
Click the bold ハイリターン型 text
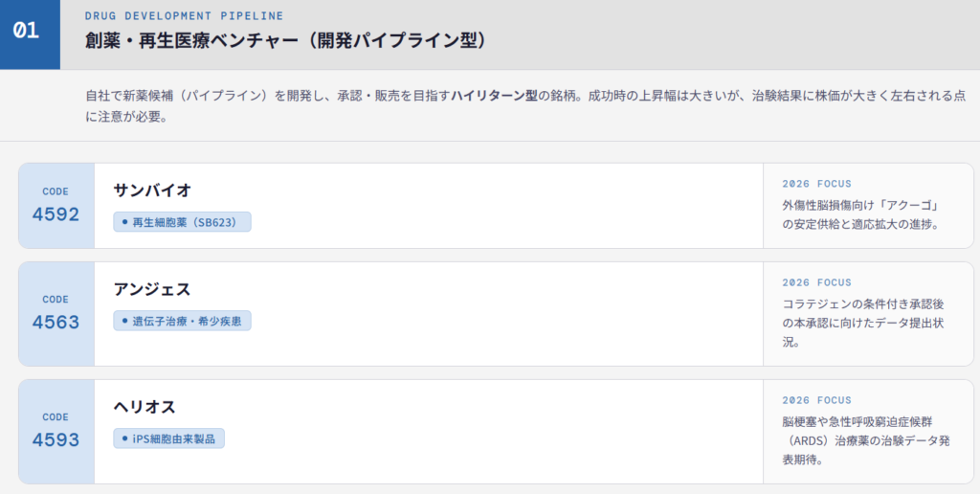[x=494, y=96]
